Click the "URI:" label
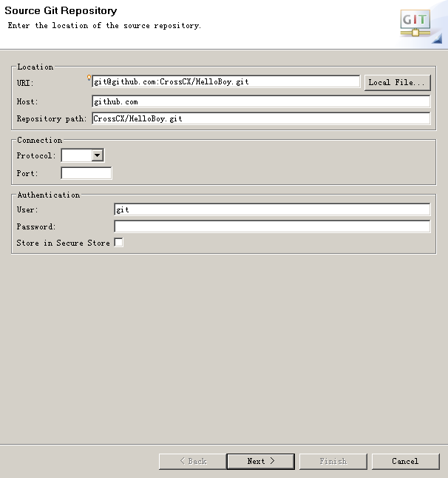This screenshot has height=478, width=448. tap(25, 83)
